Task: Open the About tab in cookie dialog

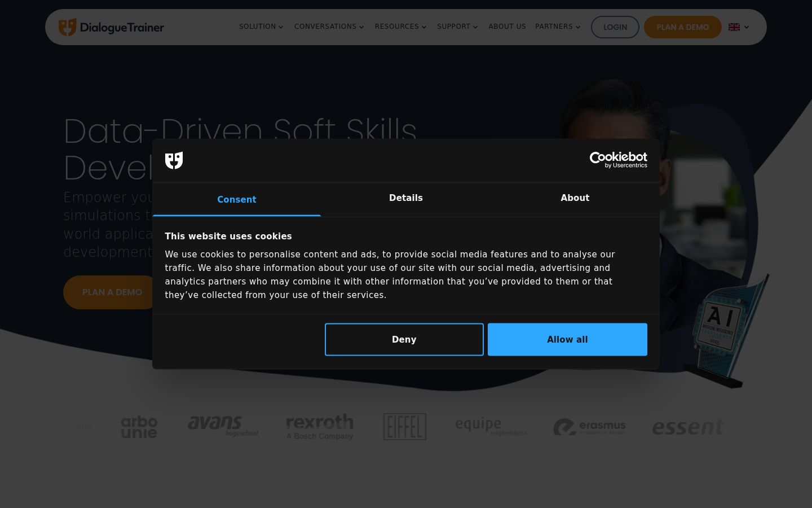Action: click(575, 198)
